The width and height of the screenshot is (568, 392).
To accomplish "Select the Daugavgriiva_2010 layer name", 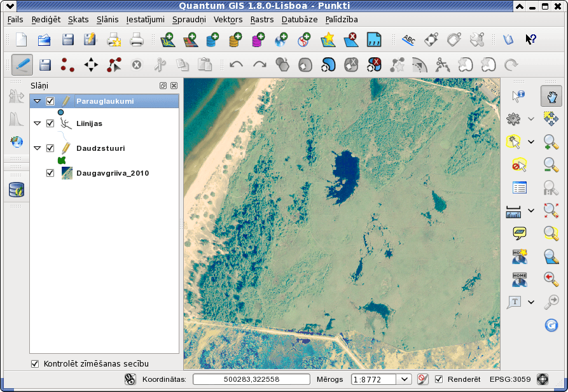I will [x=113, y=173].
